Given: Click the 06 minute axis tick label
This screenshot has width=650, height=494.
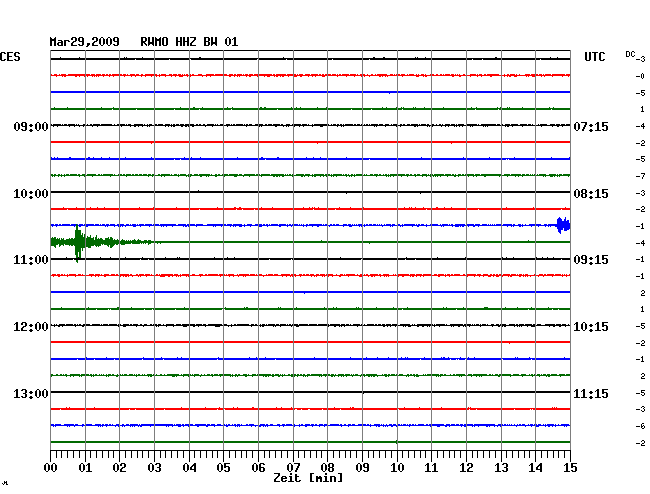Looking at the screenshot, I should pyautogui.click(x=258, y=467).
